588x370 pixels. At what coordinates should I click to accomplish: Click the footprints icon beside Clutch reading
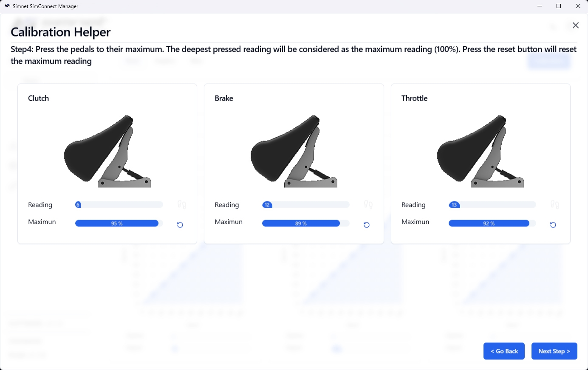pyautogui.click(x=182, y=205)
